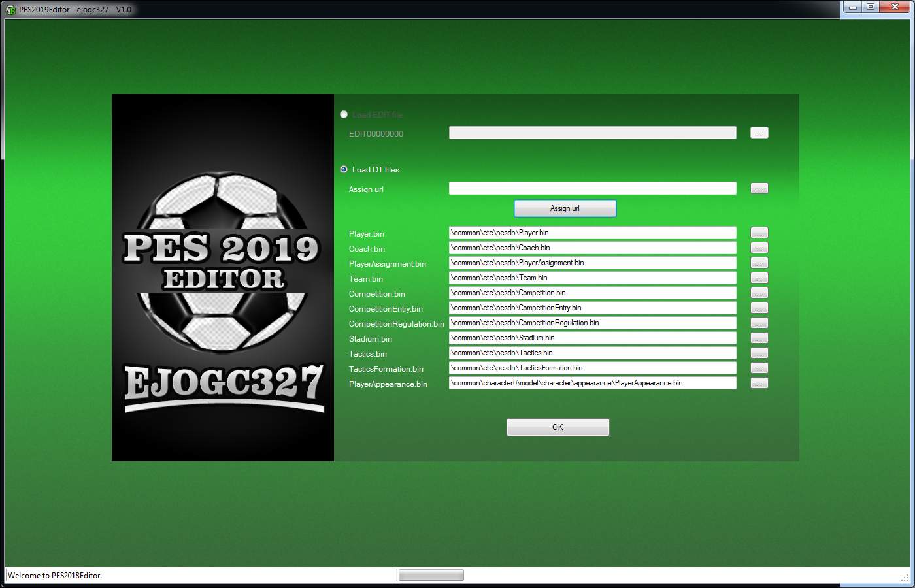Click the CompetitionEntry.bin label
This screenshot has width=915, height=588.
click(x=386, y=309)
